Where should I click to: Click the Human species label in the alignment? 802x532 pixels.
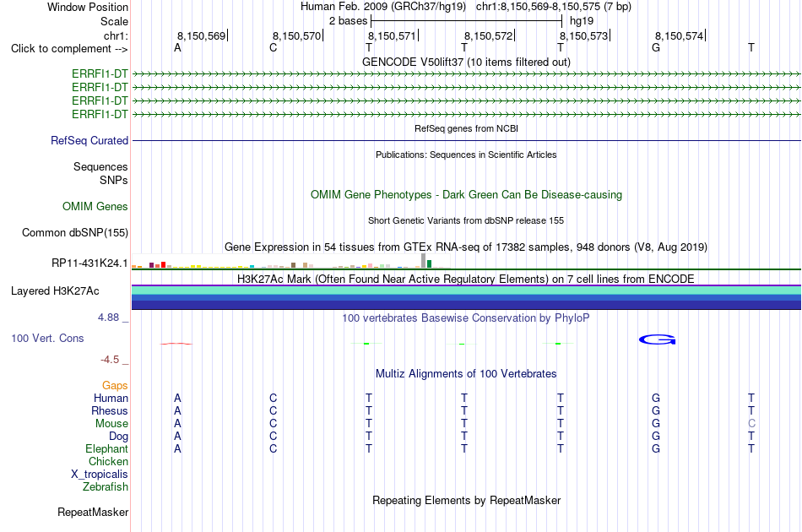(111, 398)
